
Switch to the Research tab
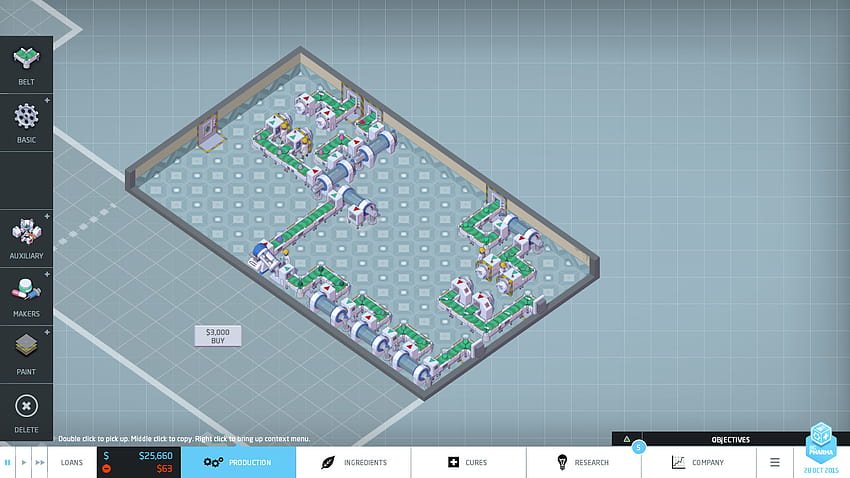(583, 462)
